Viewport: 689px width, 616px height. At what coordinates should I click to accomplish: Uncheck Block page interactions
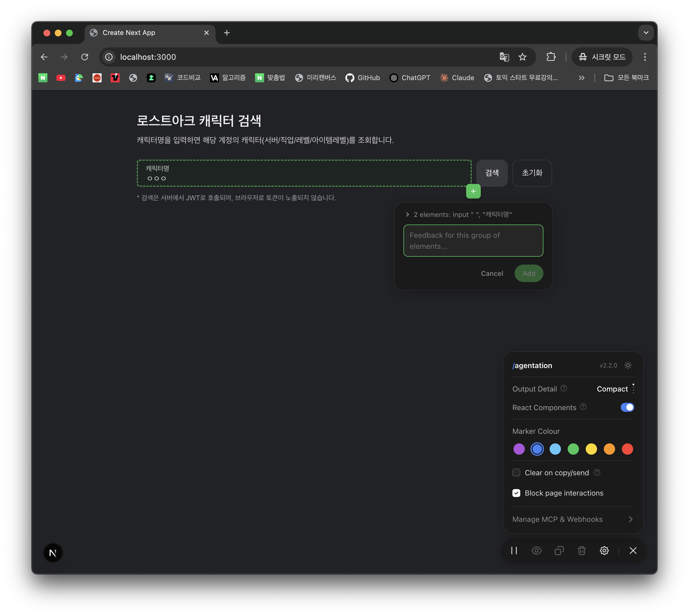click(516, 493)
